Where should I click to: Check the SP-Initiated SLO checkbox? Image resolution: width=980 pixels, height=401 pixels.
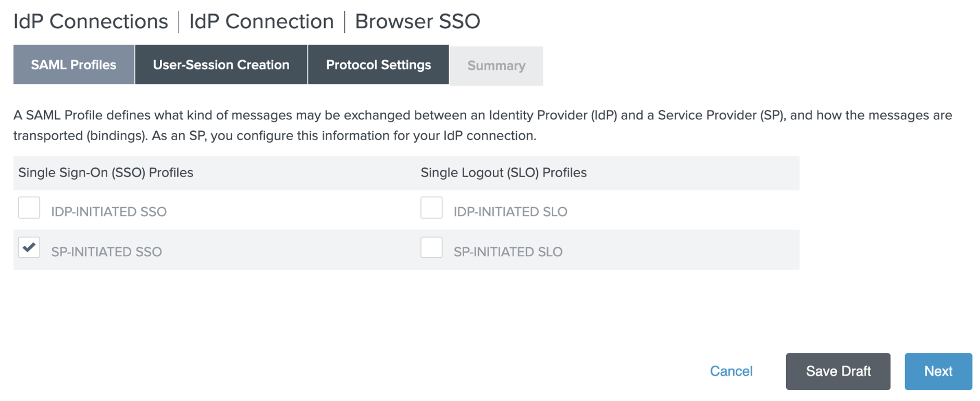pos(431,247)
